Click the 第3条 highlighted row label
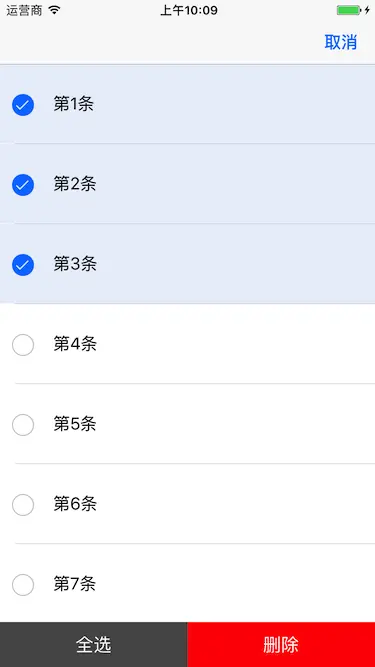The width and height of the screenshot is (375, 667). click(75, 264)
